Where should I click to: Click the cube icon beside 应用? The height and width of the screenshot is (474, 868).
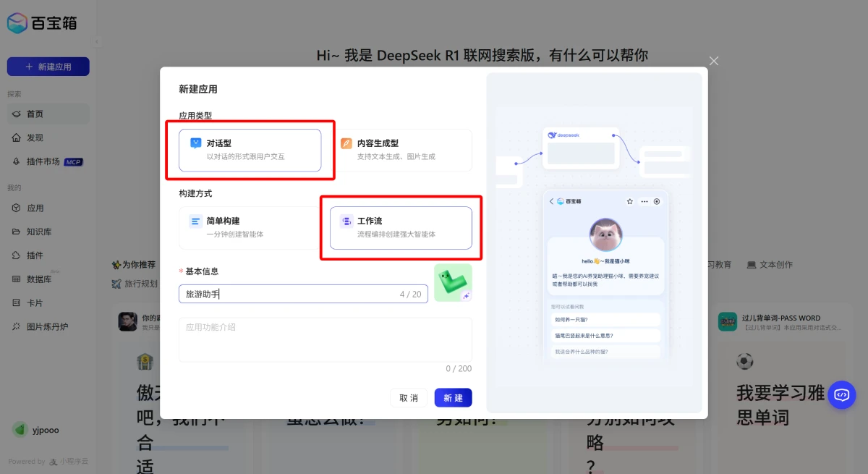(17, 208)
